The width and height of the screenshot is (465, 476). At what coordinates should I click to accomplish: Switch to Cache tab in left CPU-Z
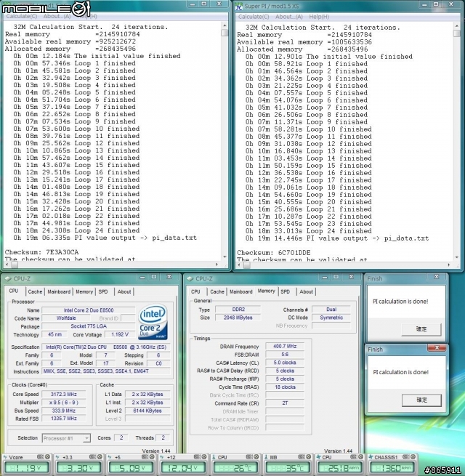click(35, 291)
